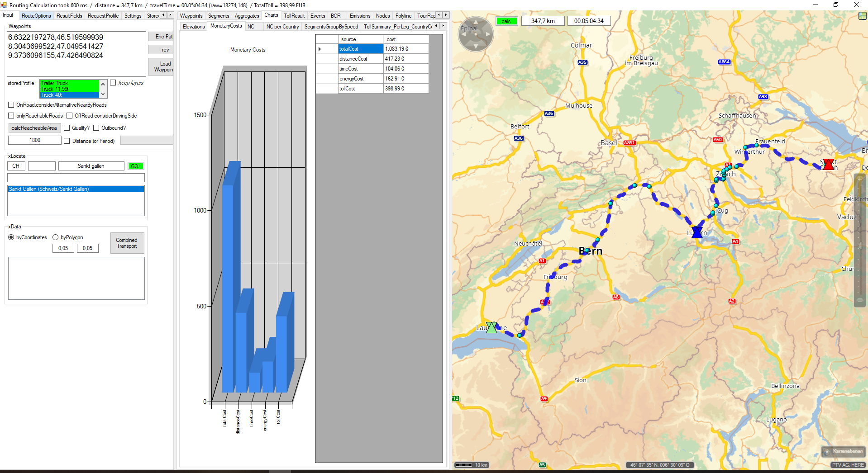The image size is (868, 473).
Task: Click the zoom-in plus on map slider
Action: pyautogui.click(x=860, y=179)
